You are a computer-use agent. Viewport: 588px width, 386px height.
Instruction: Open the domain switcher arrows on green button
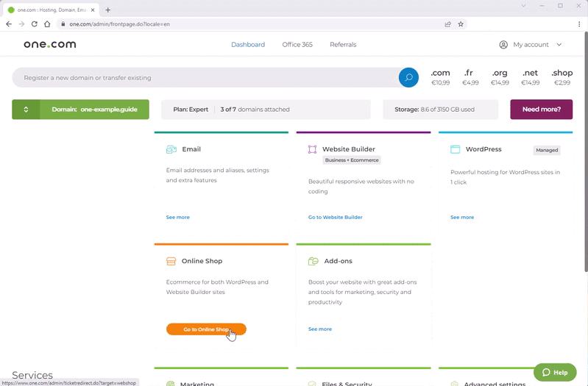click(26, 110)
